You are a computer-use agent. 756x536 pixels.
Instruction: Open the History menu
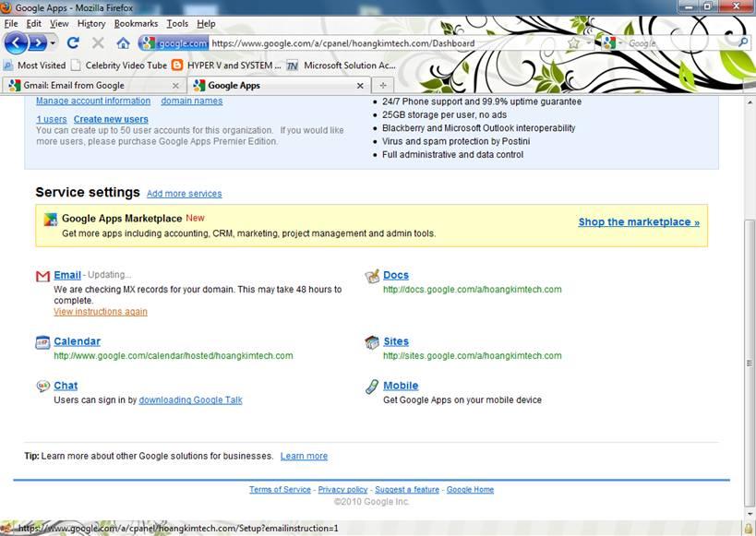(91, 24)
